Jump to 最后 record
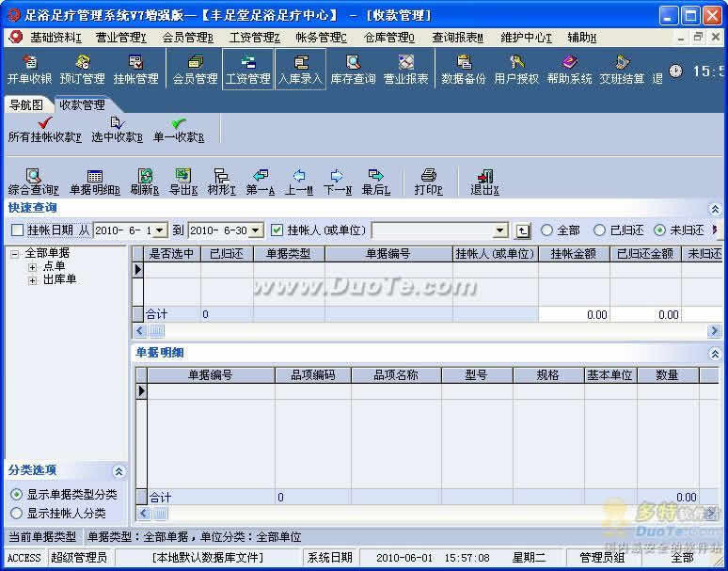The image size is (728, 571). (x=376, y=182)
